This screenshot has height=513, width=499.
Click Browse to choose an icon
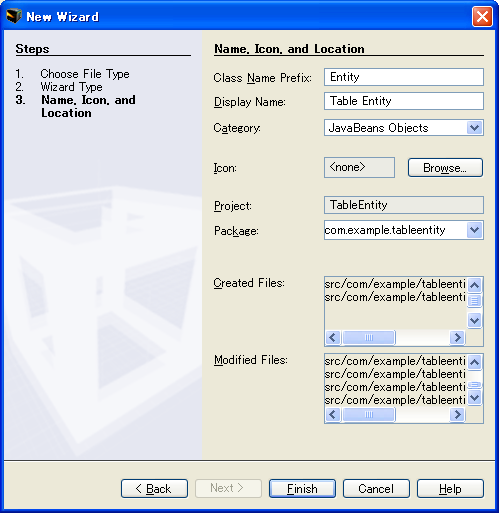tap(445, 168)
